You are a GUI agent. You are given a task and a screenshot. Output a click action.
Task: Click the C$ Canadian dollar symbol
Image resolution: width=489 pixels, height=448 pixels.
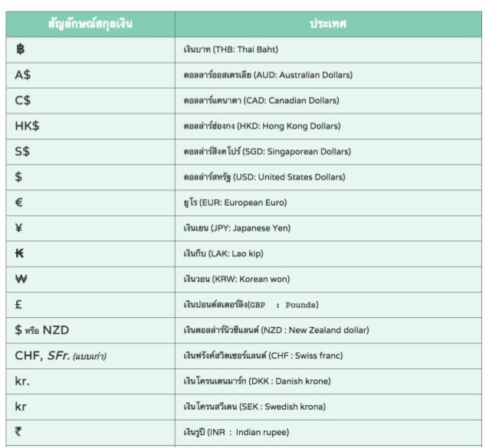(x=23, y=100)
